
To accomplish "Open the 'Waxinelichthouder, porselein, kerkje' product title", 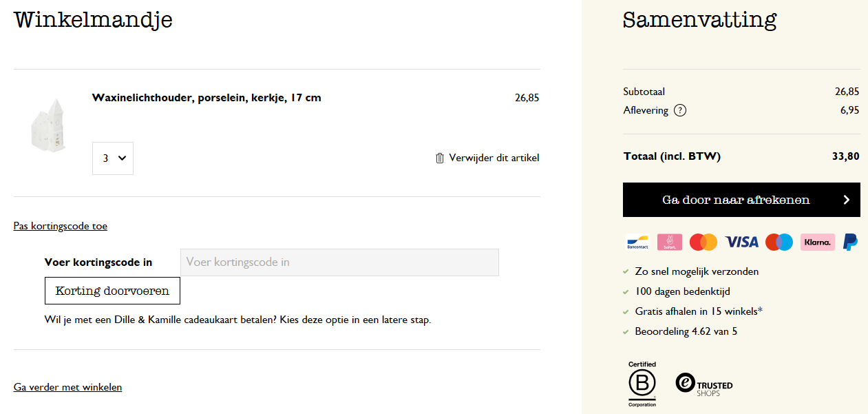I will pyautogui.click(x=207, y=98).
